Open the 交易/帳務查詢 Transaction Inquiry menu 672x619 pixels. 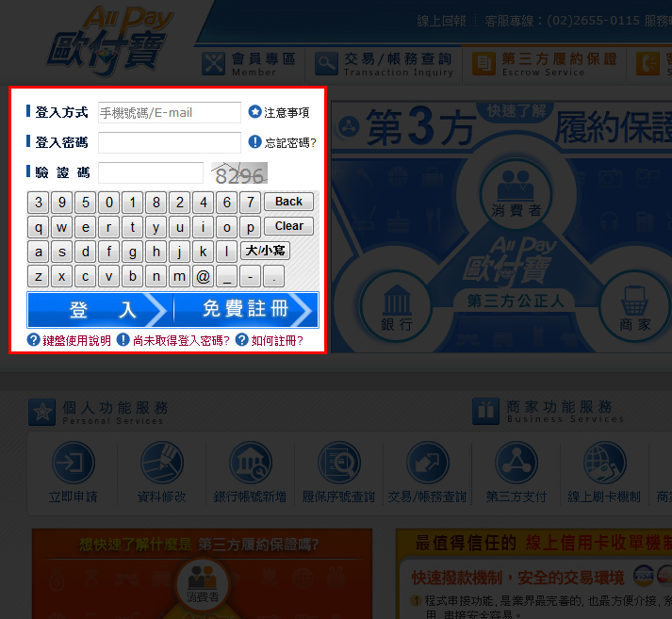pyautogui.click(x=385, y=63)
